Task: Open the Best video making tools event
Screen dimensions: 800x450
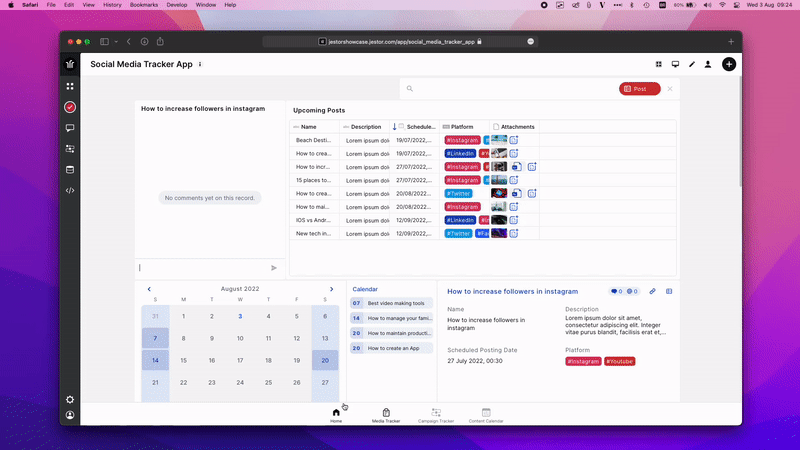Action: tap(391, 303)
